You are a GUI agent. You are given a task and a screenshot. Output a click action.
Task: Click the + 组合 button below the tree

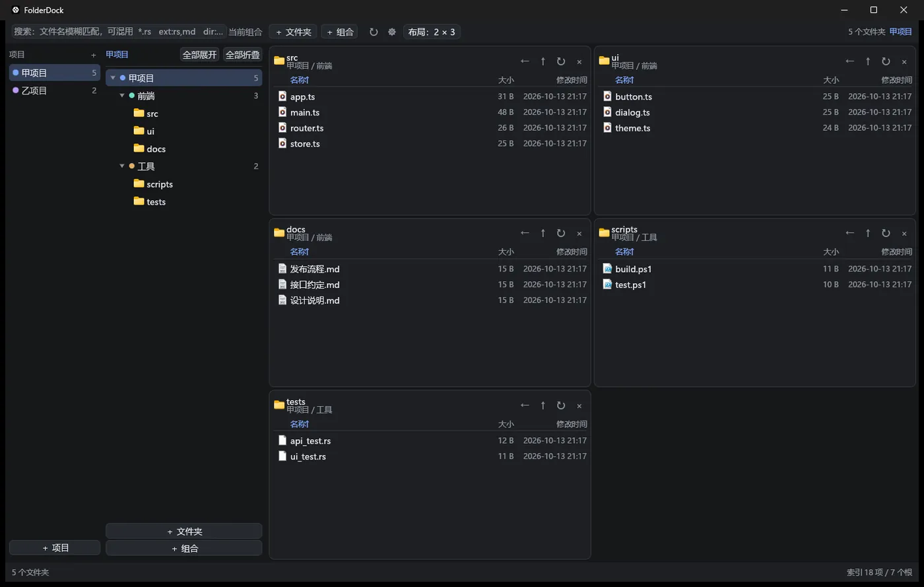click(x=184, y=549)
